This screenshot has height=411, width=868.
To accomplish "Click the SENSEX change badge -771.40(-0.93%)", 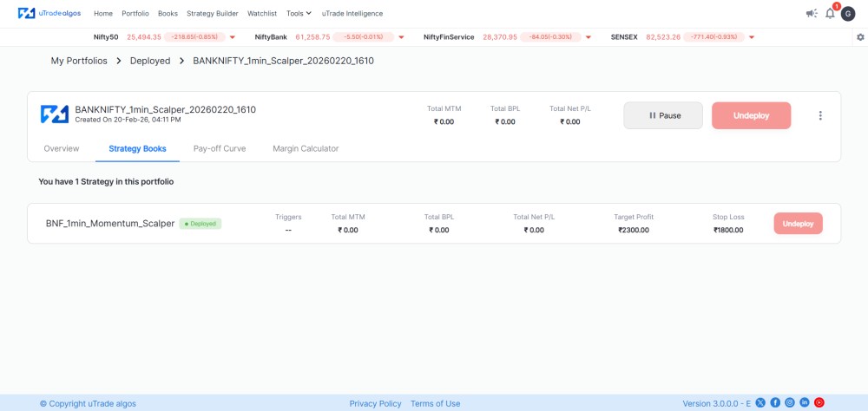I will pyautogui.click(x=713, y=37).
